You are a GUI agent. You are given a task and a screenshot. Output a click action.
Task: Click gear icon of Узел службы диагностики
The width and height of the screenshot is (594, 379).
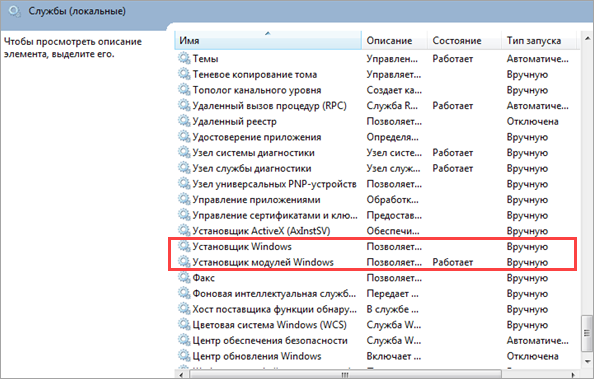[x=184, y=168]
